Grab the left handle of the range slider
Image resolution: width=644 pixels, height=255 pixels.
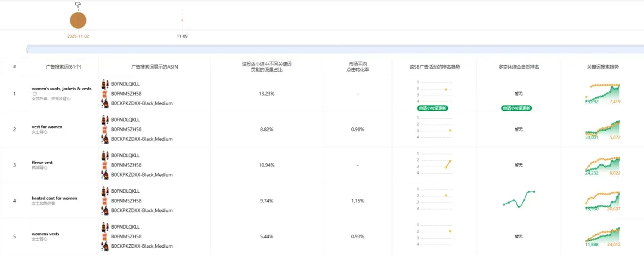pyautogui.click(x=27, y=50)
